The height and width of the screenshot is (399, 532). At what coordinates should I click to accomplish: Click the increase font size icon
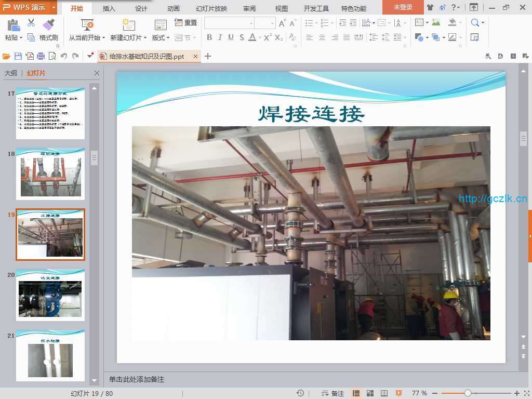click(282, 23)
